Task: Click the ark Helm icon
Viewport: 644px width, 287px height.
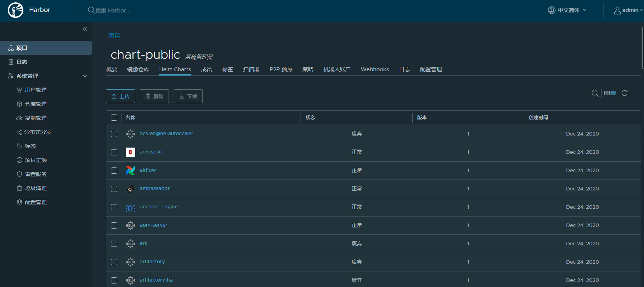Action: 130,244
